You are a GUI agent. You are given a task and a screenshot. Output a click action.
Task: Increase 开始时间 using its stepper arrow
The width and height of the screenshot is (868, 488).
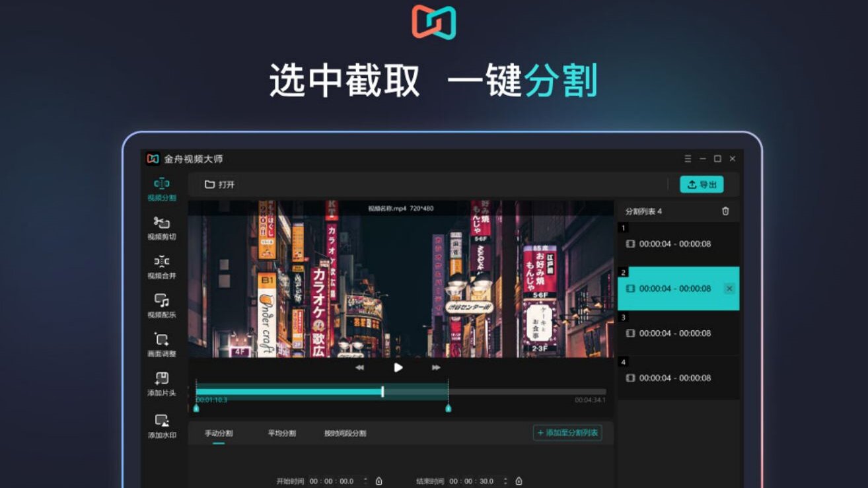365,478
